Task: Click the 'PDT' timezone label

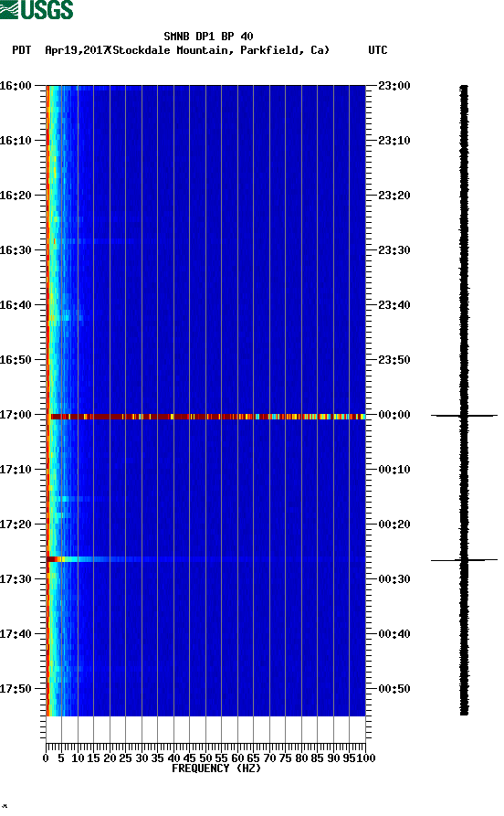Action: (21, 50)
